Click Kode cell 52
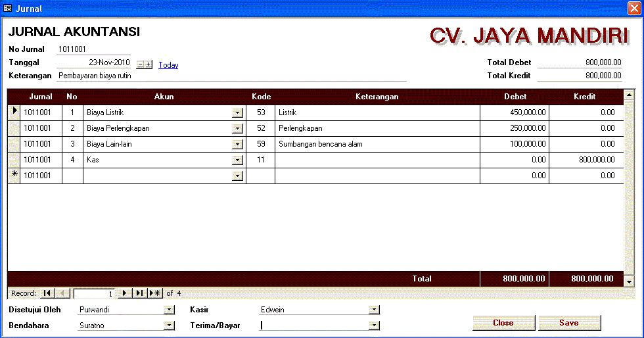Screen dimensions: 644x338 coord(261,128)
